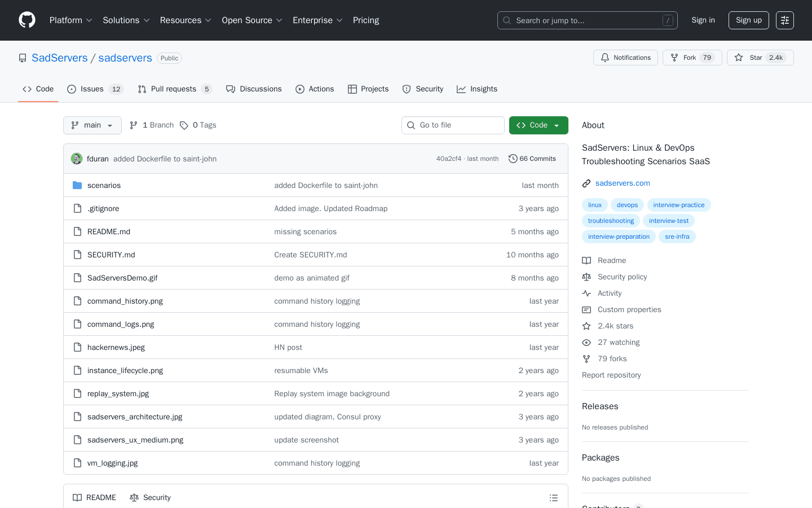This screenshot has height=508, width=812.
Task: Open the command palette icon top right
Action: 784,20
